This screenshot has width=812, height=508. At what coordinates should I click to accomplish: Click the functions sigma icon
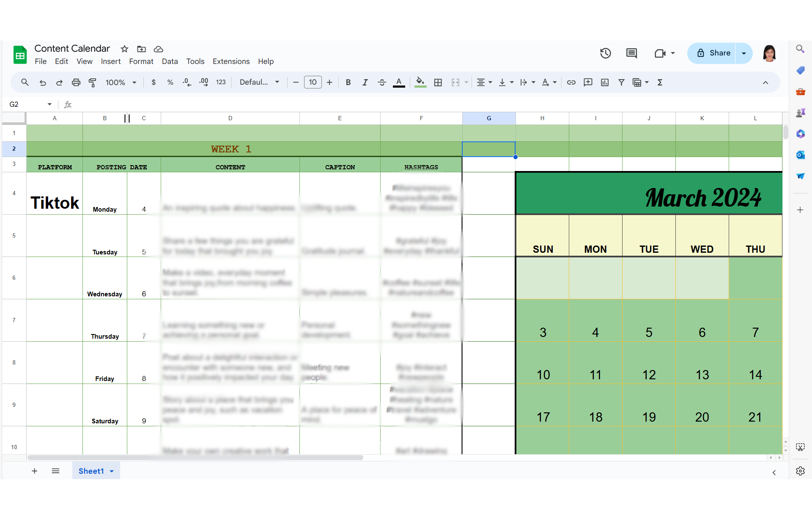tap(660, 83)
